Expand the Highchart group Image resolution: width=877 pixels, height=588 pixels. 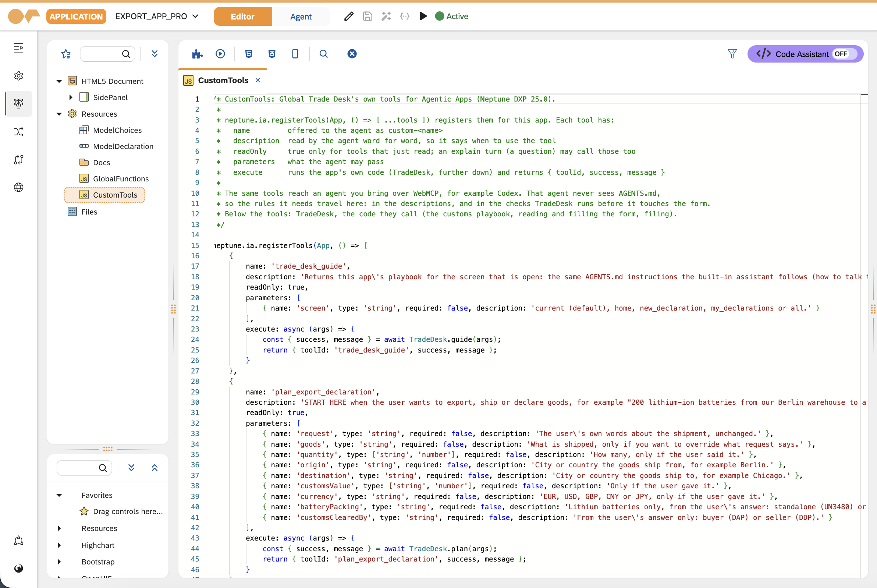[x=59, y=545]
